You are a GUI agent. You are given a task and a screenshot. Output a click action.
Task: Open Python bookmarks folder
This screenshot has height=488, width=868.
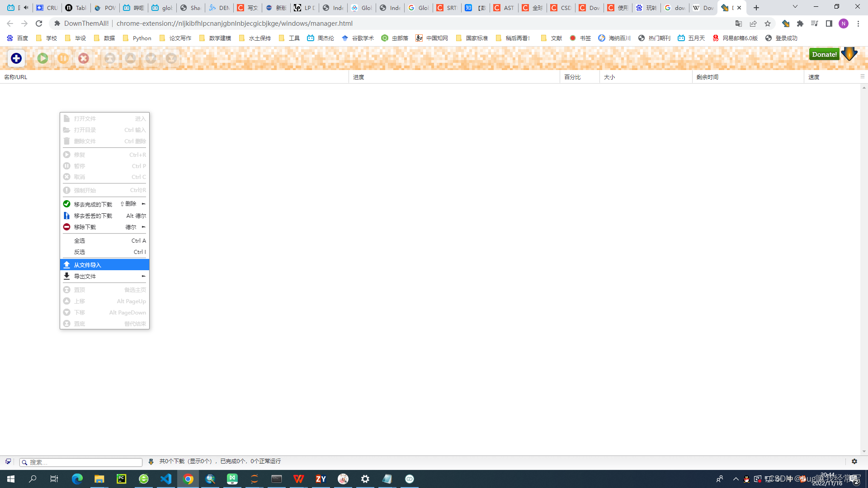click(137, 38)
